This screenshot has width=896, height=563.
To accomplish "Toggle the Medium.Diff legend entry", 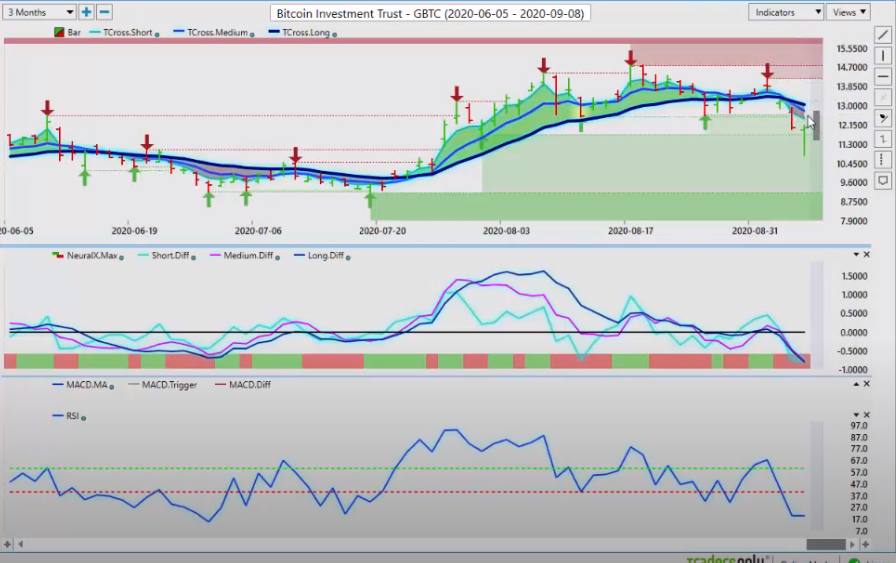I will click(241, 255).
